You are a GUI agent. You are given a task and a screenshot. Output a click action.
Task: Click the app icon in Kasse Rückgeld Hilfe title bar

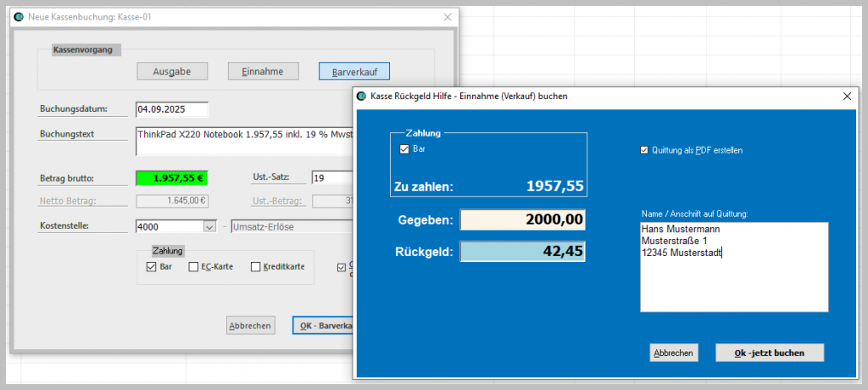362,97
